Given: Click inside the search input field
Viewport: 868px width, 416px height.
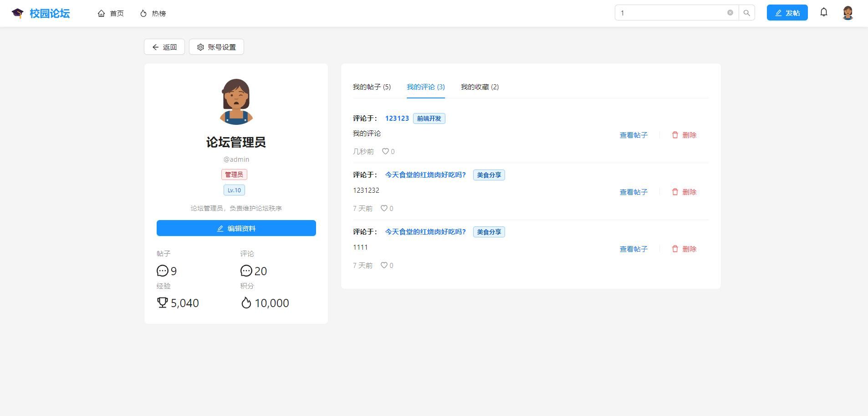Looking at the screenshot, I should (669, 13).
